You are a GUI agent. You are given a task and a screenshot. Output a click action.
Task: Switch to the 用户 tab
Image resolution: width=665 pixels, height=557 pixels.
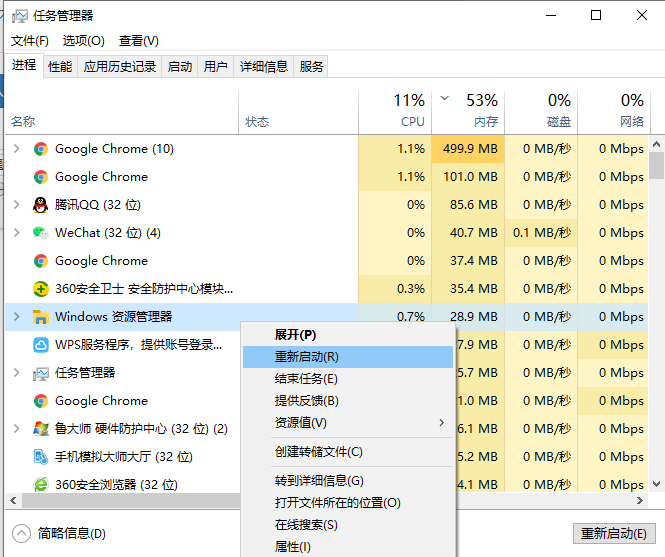(215, 67)
